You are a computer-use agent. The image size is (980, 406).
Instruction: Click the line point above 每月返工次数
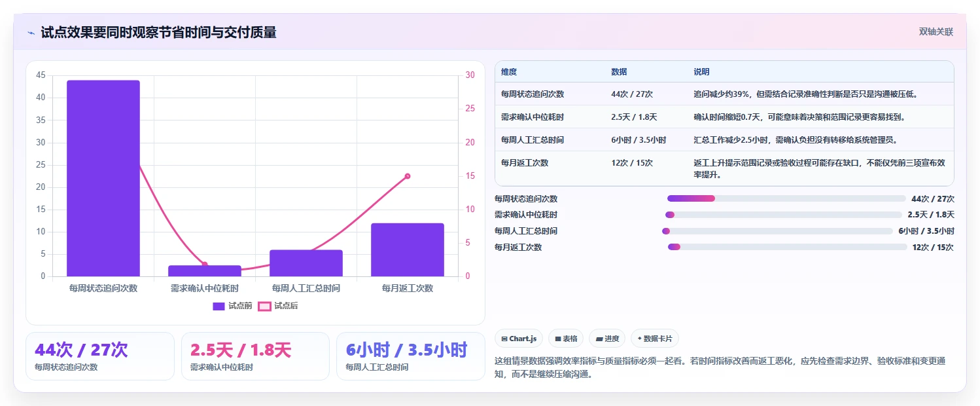pyautogui.click(x=408, y=176)
